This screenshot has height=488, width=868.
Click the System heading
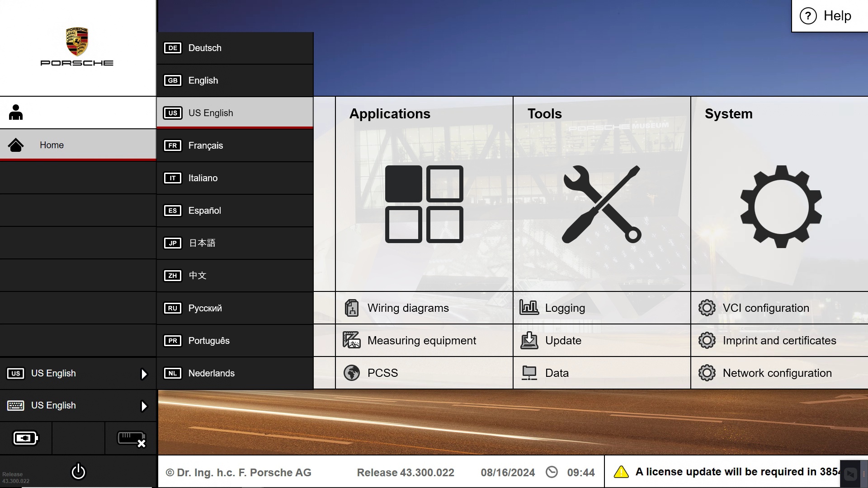[x=729, y=114]
